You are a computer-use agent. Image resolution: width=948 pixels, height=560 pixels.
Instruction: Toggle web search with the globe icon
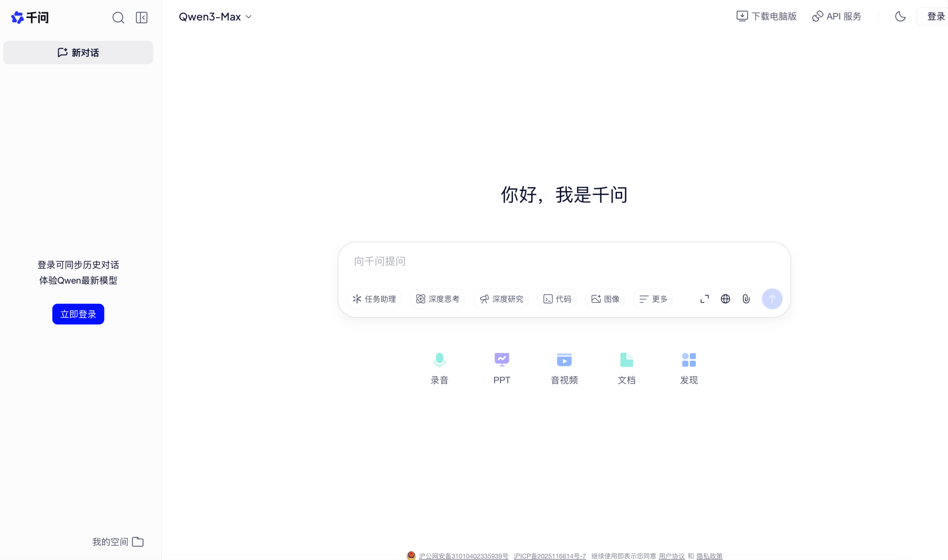click(725, 299)
